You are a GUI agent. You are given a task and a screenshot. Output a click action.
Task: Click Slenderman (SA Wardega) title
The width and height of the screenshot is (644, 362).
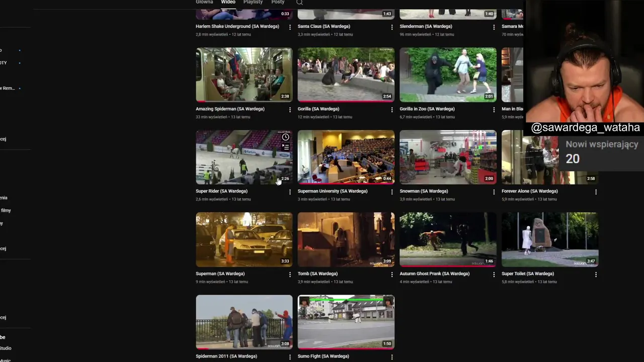pyautogui.click(x=426, y=26)
